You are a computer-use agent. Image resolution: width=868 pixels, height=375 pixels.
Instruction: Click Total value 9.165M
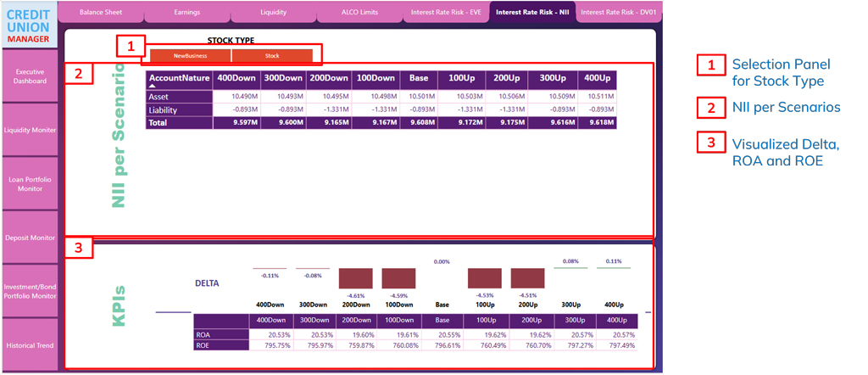click(x=337, y=122)
